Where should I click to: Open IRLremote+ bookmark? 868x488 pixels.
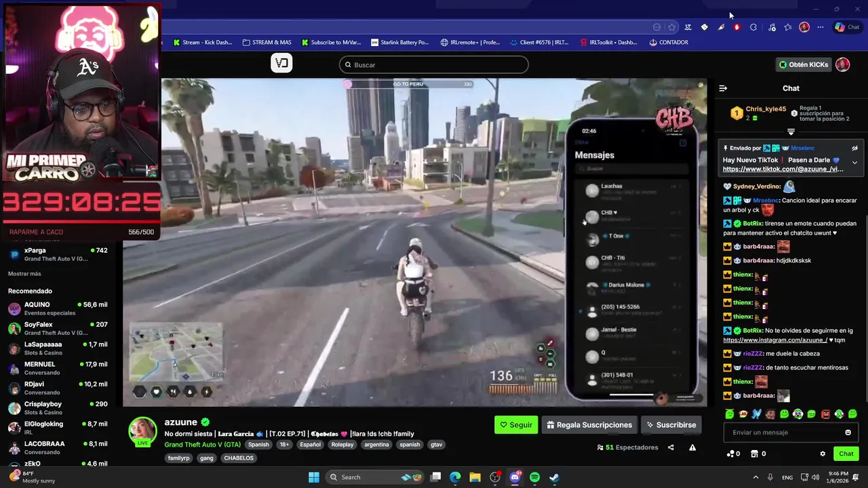pos(470,42)
